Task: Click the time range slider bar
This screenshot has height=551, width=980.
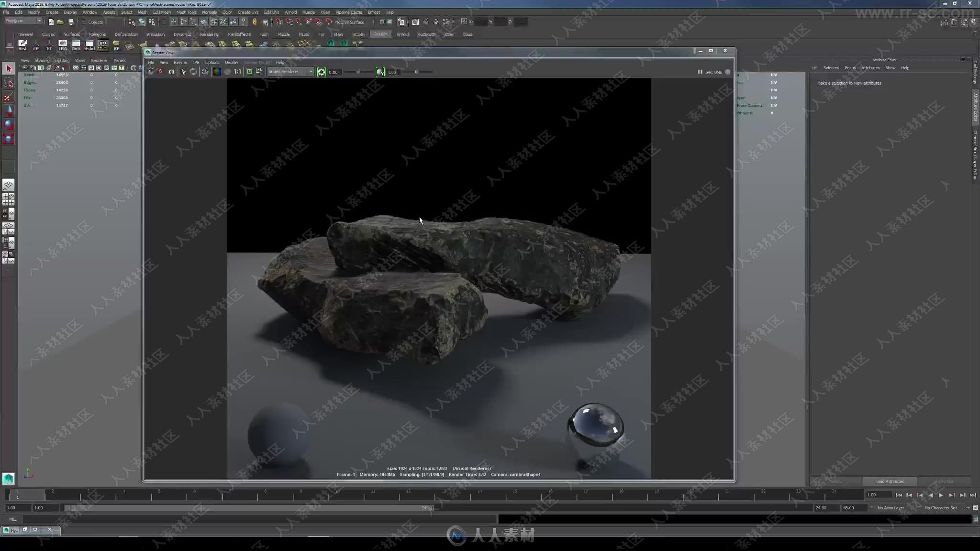Action: (249, 508)
